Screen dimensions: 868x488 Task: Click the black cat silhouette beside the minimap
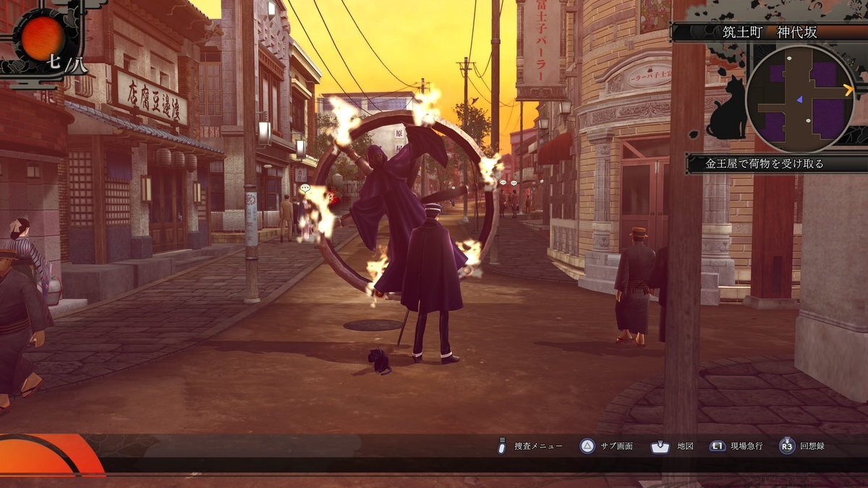[726, 108]
